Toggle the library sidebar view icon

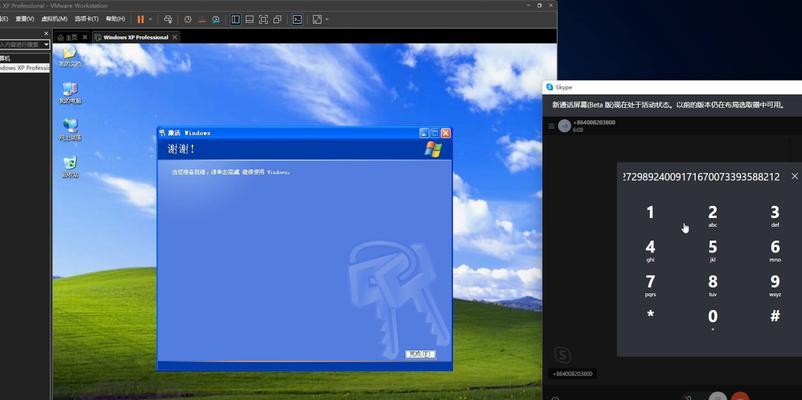pos(235,19)
